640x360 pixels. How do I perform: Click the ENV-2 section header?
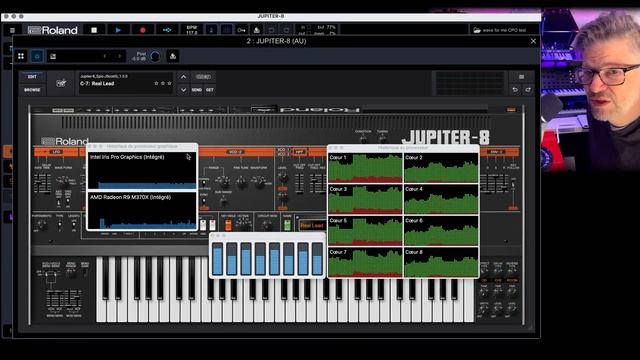(496, 152)
